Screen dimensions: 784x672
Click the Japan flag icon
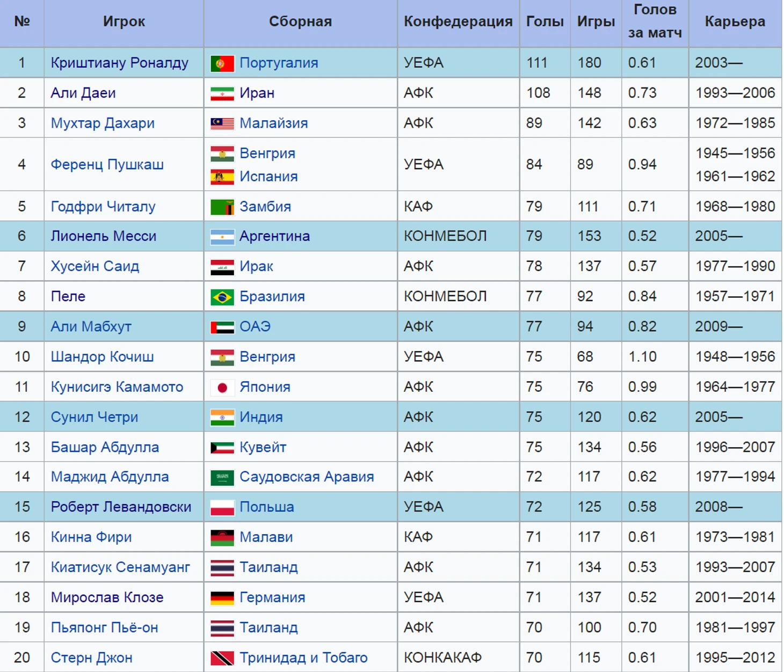pyautogui.click(x=222, y=388)
